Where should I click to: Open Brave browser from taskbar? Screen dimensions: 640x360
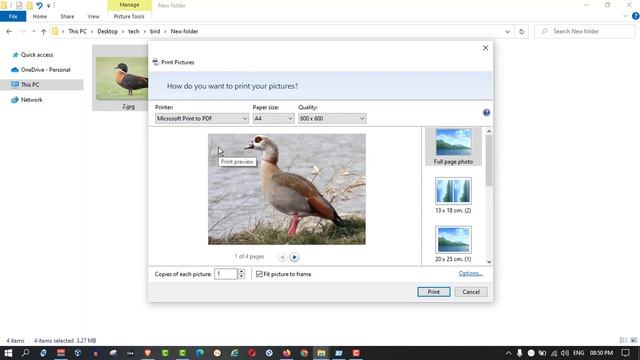(147, 353)
